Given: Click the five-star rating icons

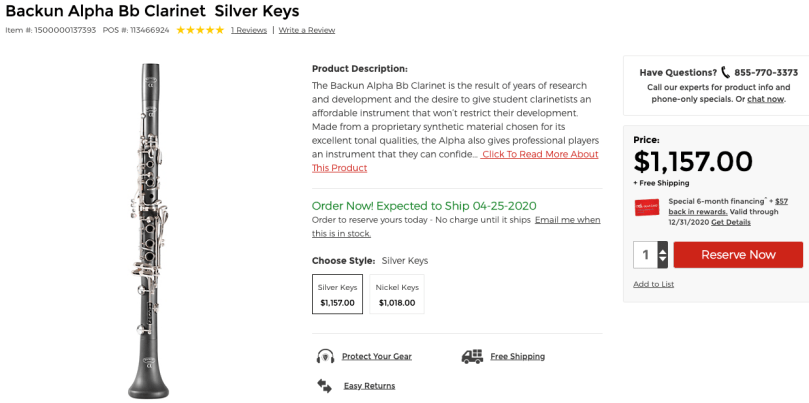Looking at the screenshot, I should coord(200,30).
